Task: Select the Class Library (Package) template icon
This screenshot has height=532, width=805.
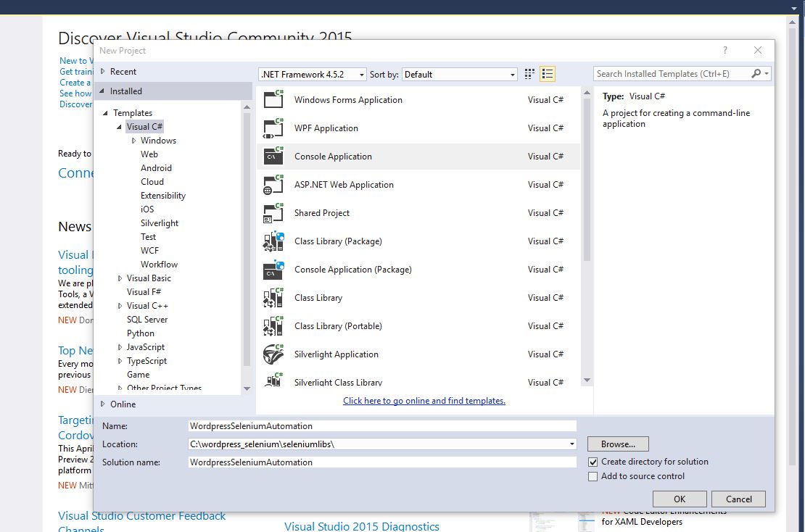Action: point(273,241)
